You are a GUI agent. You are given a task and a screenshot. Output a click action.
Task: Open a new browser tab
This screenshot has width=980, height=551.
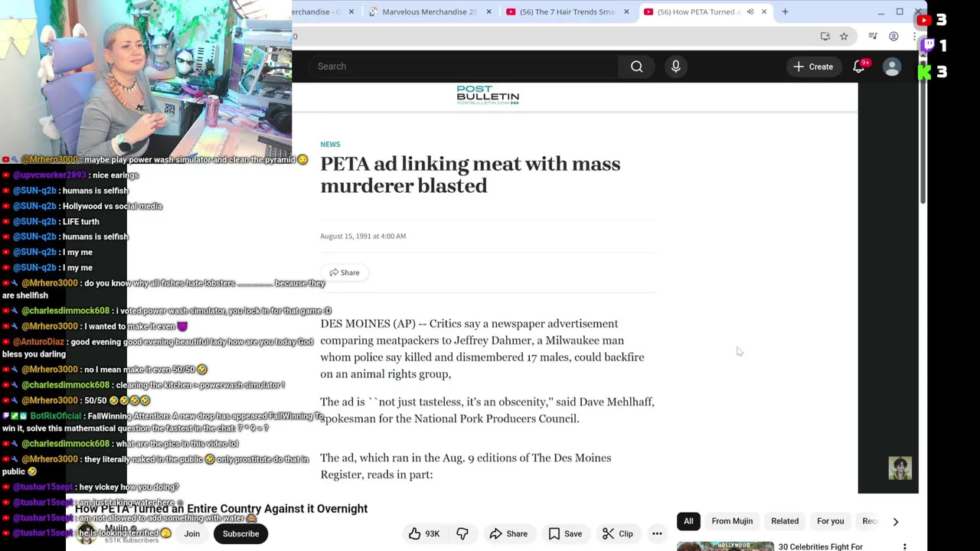785,11
